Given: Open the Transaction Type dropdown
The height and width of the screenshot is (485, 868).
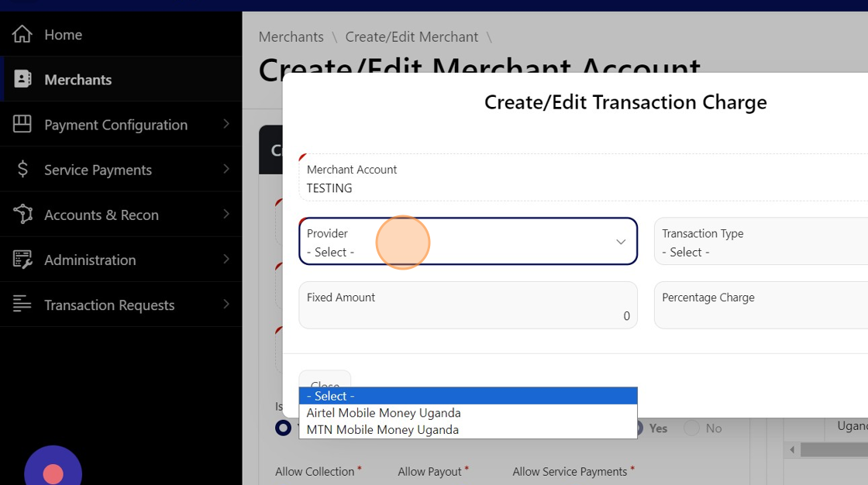Looking at the screenshot, I should (759, 242).
